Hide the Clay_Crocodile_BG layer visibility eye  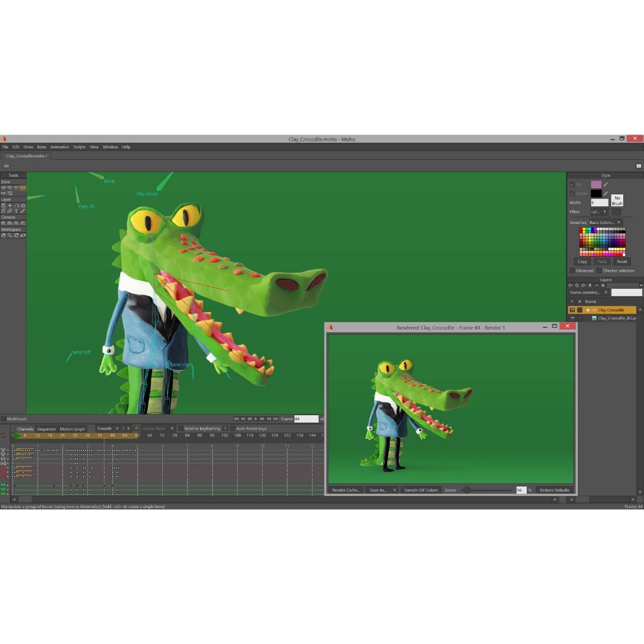pos(572,318)
